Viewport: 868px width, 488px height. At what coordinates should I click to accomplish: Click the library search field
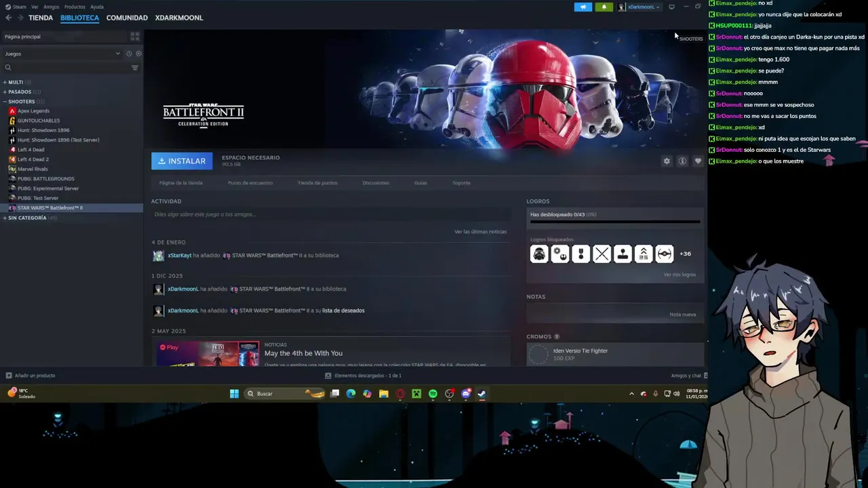click(66, 68)
